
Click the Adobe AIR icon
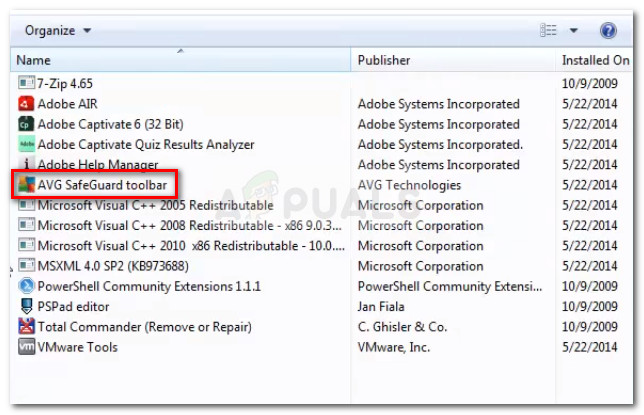[x=26, y=104]
